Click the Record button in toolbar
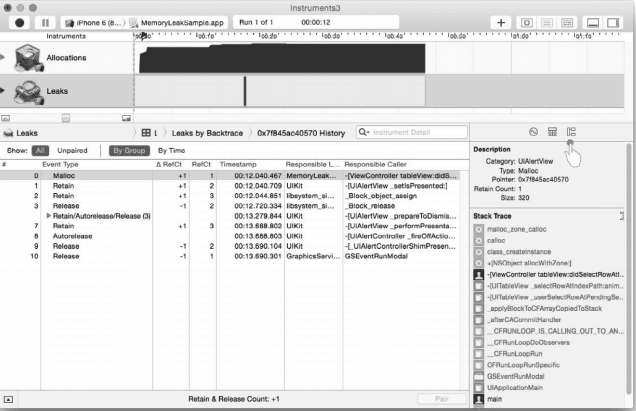The width and height of the screenshot is (636, 411). coord(19,21)
